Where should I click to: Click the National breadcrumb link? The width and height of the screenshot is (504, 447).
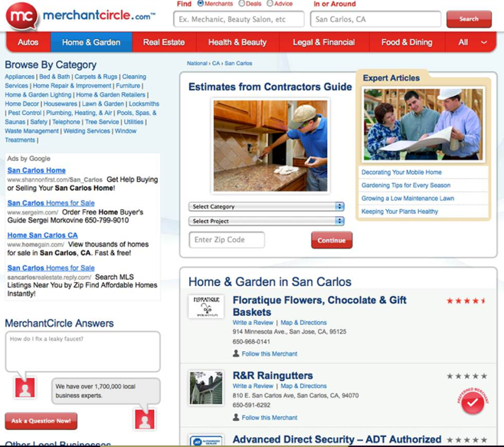[x=197, y=64]
